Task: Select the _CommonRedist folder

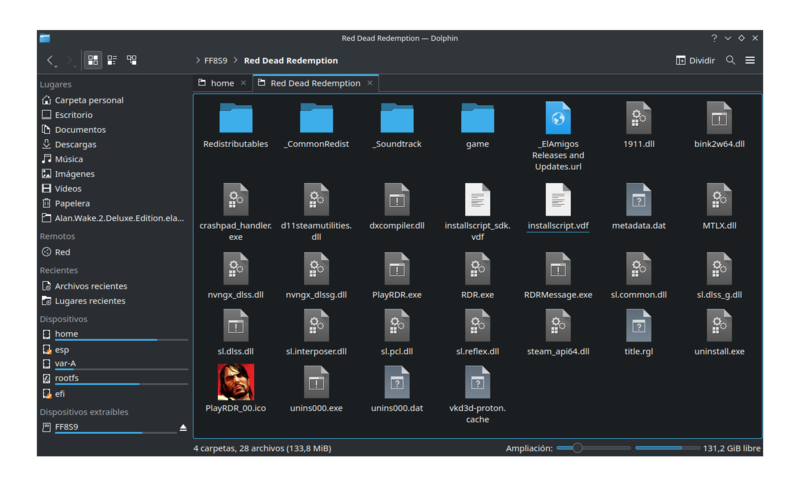Action: (316, 126)
